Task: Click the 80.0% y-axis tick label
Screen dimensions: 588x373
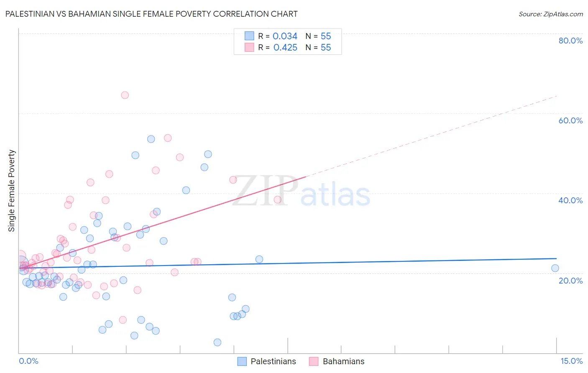Action: [570, 41]
